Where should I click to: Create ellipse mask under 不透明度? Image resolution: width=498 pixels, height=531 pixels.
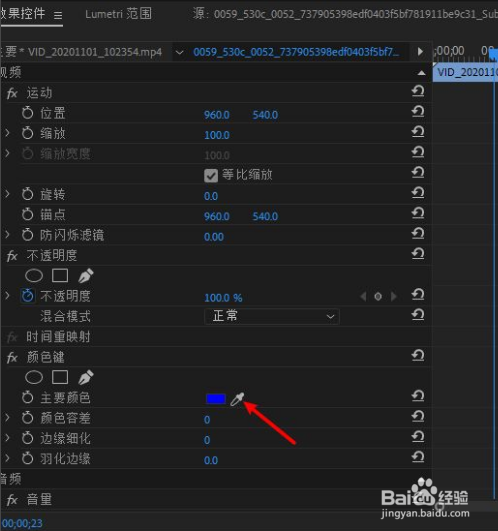coord(34,276)
